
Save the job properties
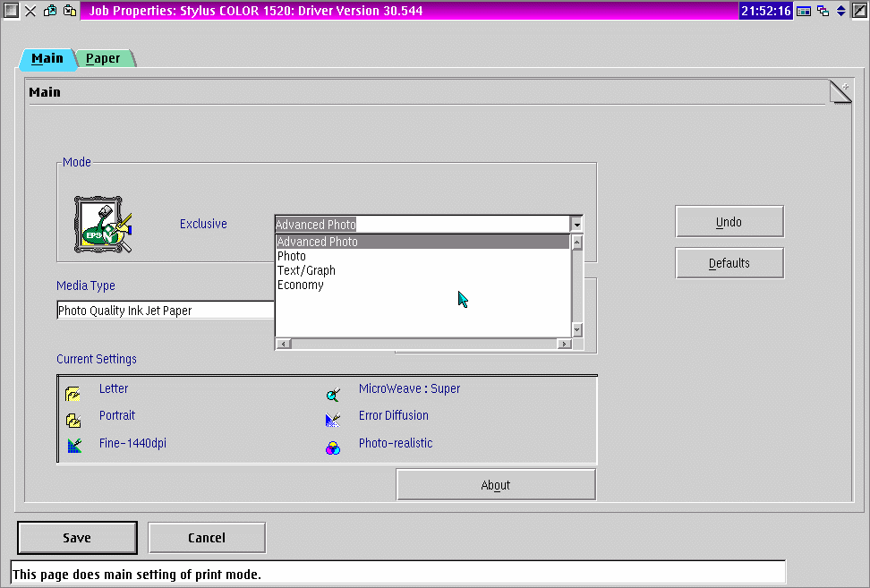click(77, 538)
